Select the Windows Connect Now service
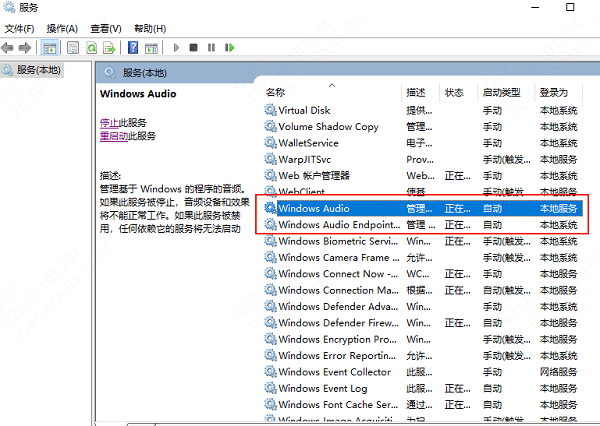The height and width of the screenshot is (426, 600). click(x=338, y=274)
